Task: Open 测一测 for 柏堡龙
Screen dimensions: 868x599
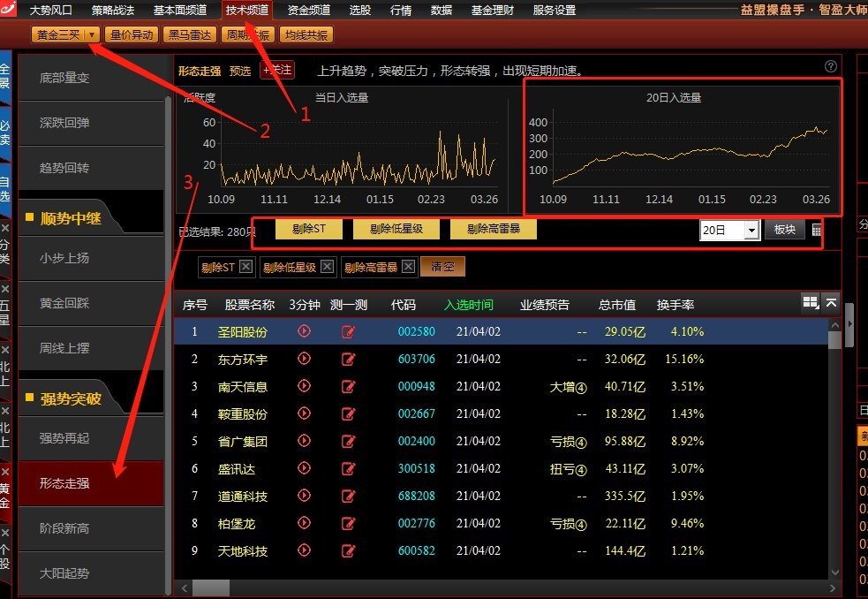Action: tap(349, 523)
